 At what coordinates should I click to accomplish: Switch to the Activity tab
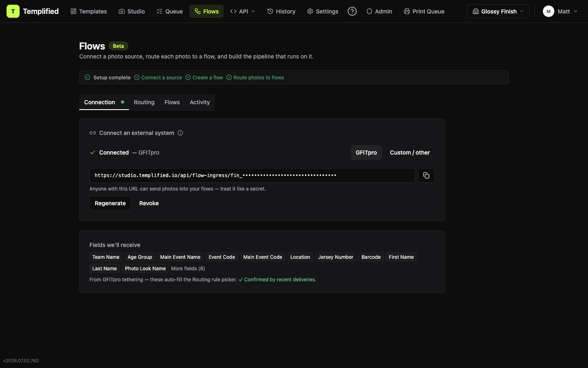[200, 102]
